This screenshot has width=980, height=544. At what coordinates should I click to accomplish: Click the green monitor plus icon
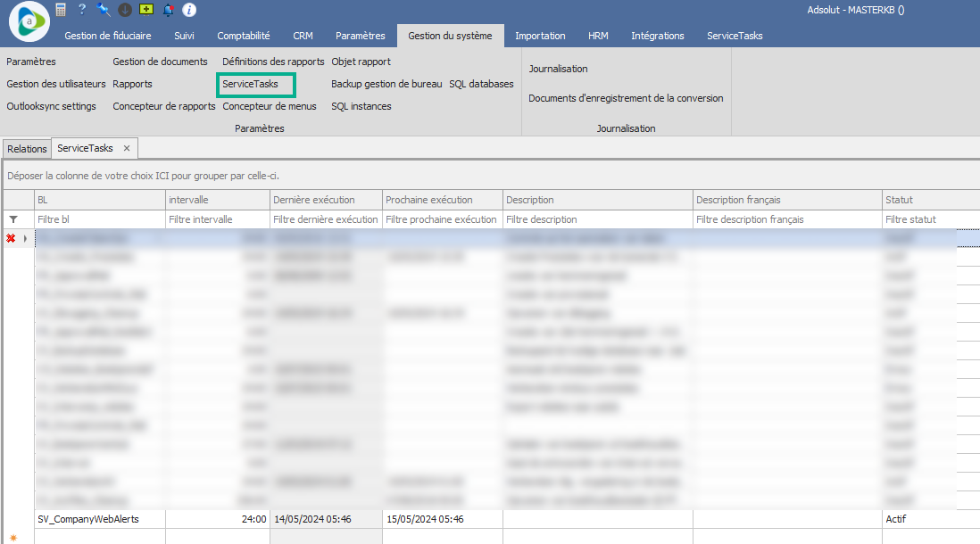point(146,10)
